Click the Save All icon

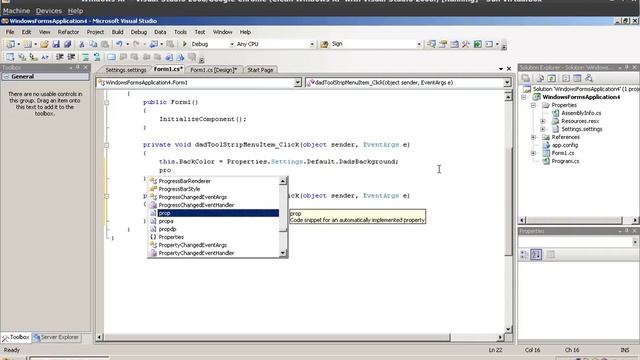pyautogui.click(x=67, y=44)
